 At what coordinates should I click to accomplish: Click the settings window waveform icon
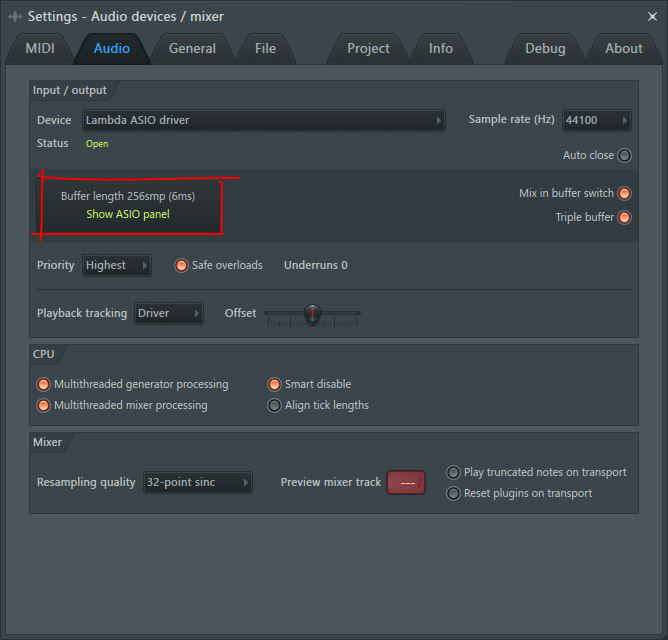(x=15, y=17)
